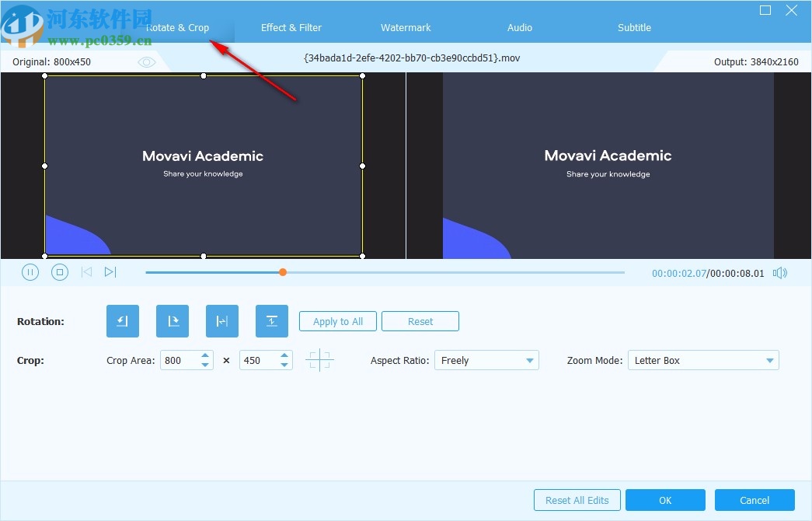Mute the audio with the speaker icon
This screenshot has width=812, height=521.
(780, 273)
